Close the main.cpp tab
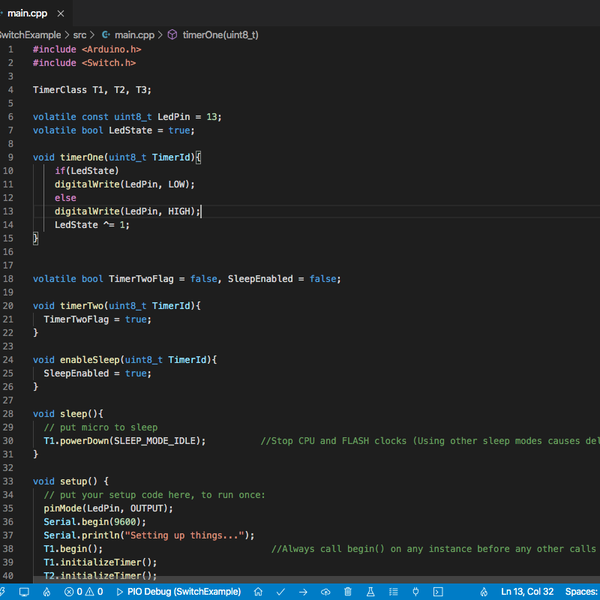Viewport: 600px width, 600px height. pos(59,14)
